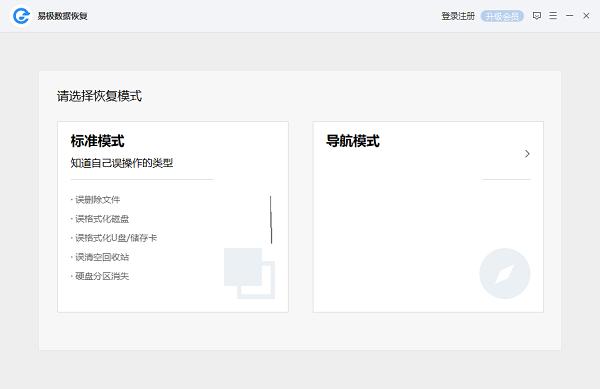
Task: Click text 知道自己误操作的类型
Action: [122, 163]
